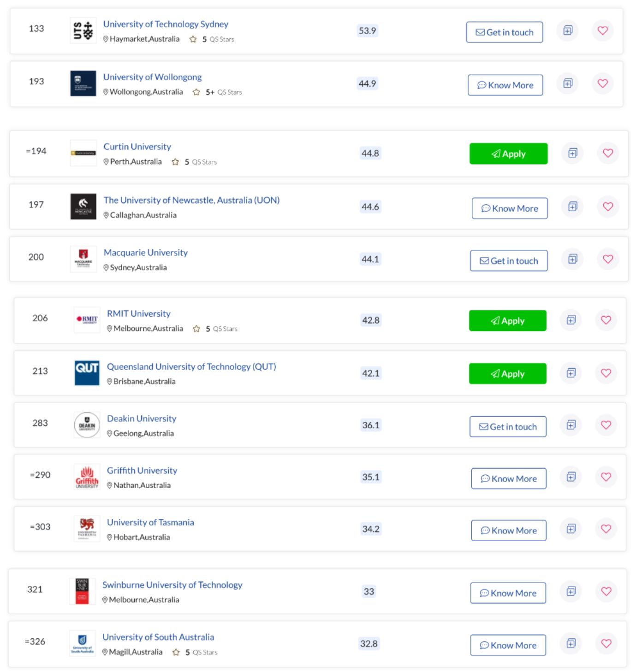Click the Griffith University logo
This screenshot has height=672, width=642.
pyautogui.click(x=87, y=477)
